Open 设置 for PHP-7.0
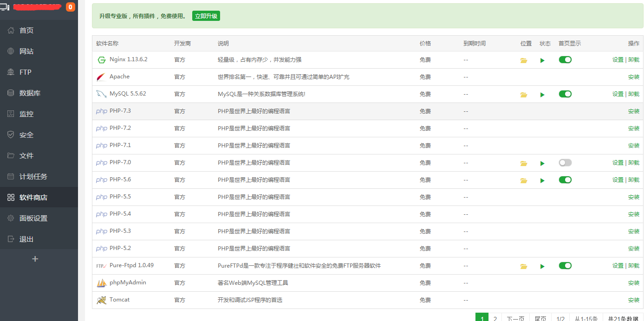The image size is (644, 321). [x=618, y=163]
